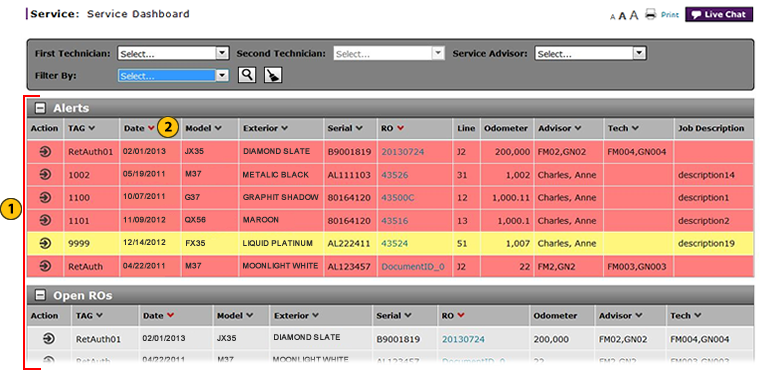
Task: Collapse the Alerts section
Action: [41, 108]
